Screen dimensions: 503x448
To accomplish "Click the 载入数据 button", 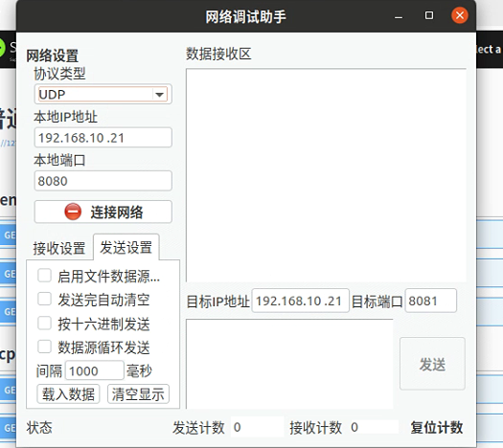I will click(x=68, y=393).
